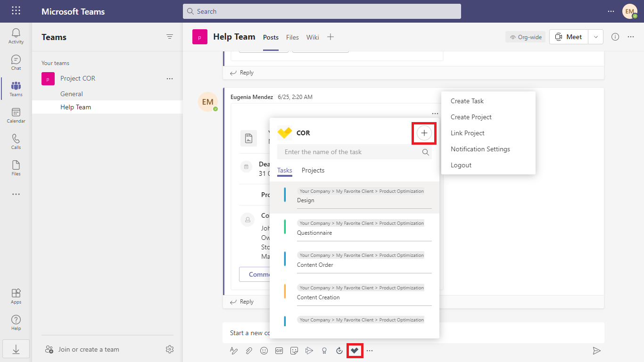Image resolution: width=644 pixels, height=362 pixels.
Task: Open settings and more ellipsis in title bar
Action: click(611, 11)
